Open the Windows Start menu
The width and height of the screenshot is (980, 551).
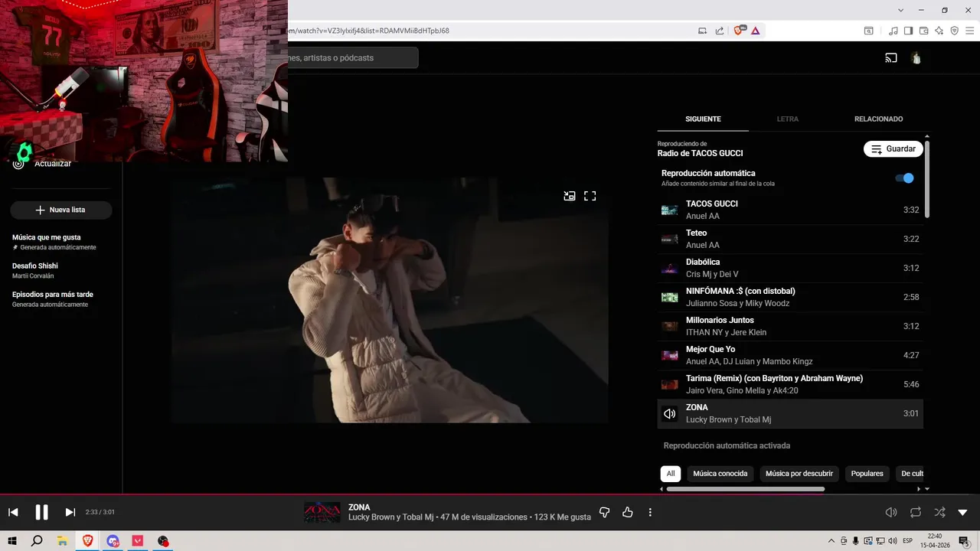(12, 541)
